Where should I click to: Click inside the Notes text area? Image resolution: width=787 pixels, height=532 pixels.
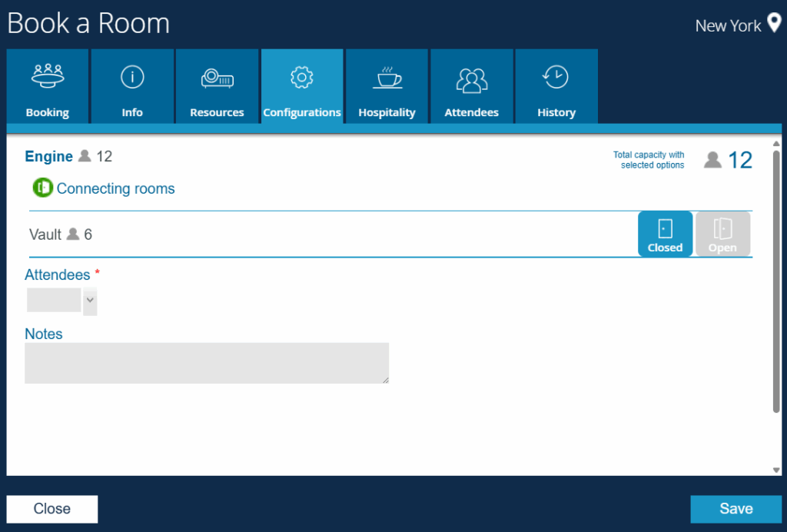coord(207,363)
